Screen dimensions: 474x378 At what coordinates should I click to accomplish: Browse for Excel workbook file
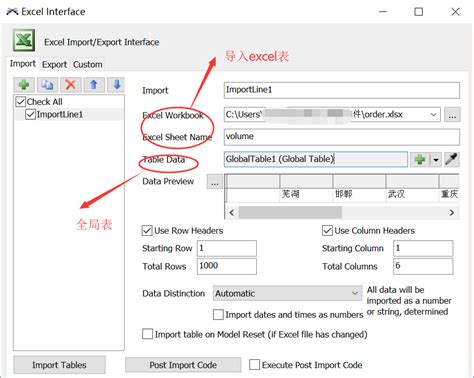coord(452,115)
